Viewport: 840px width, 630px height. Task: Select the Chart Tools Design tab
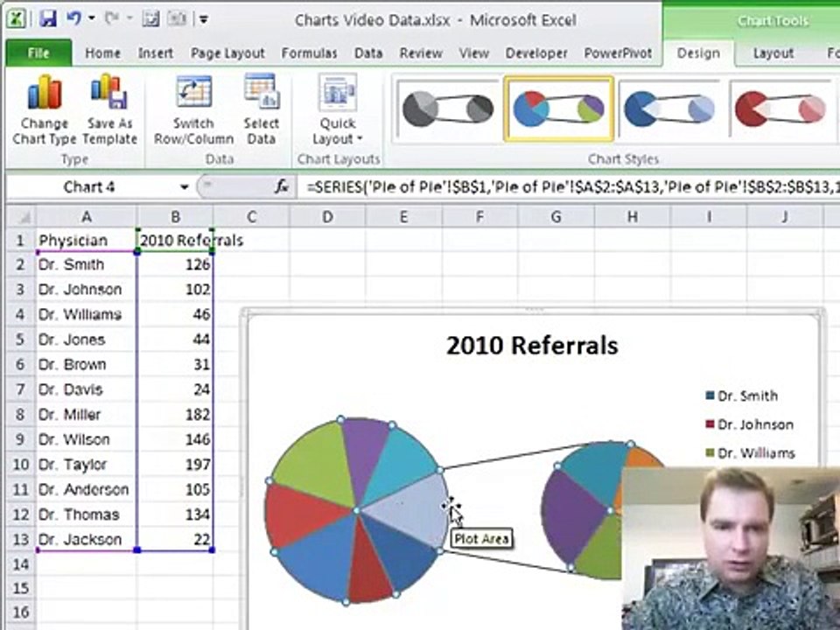pos(698,53)
